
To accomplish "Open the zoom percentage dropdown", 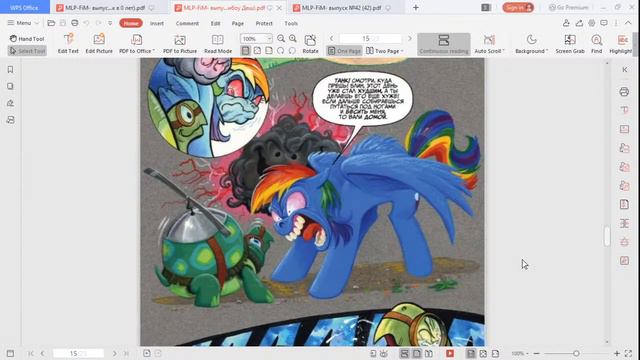I will [269, 39].
